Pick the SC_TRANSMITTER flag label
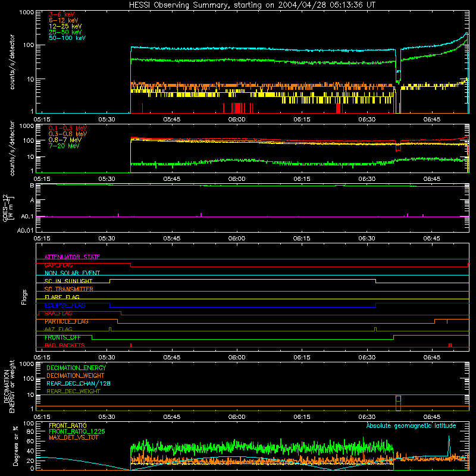Image resolution: width=476 pixels, height=476 pixels. (68, 289)
